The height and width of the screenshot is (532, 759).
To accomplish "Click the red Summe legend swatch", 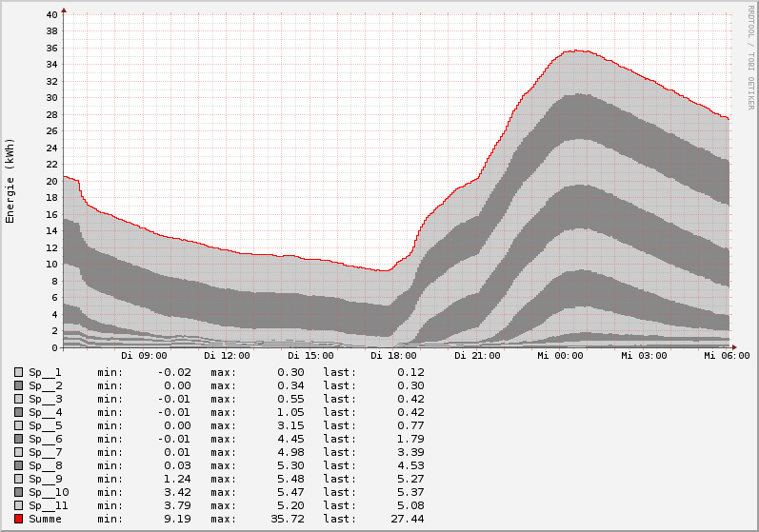I will [x=18, y=519].
